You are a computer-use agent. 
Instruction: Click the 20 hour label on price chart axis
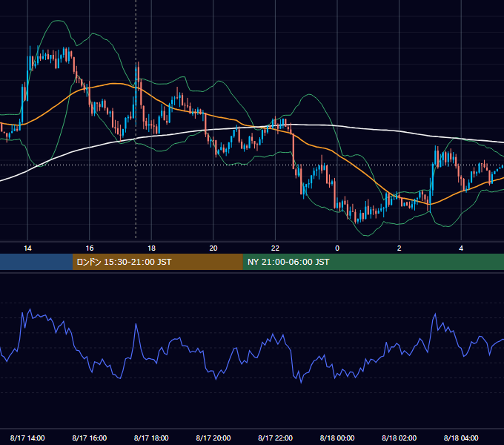click(213, 248)
